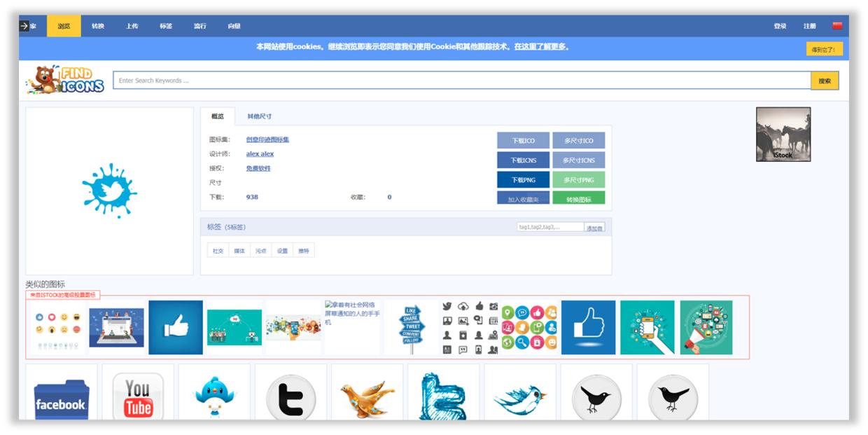868x435 pixels.
Task: Click the blue Twitter splash icon preview
Action: (109, 191)
